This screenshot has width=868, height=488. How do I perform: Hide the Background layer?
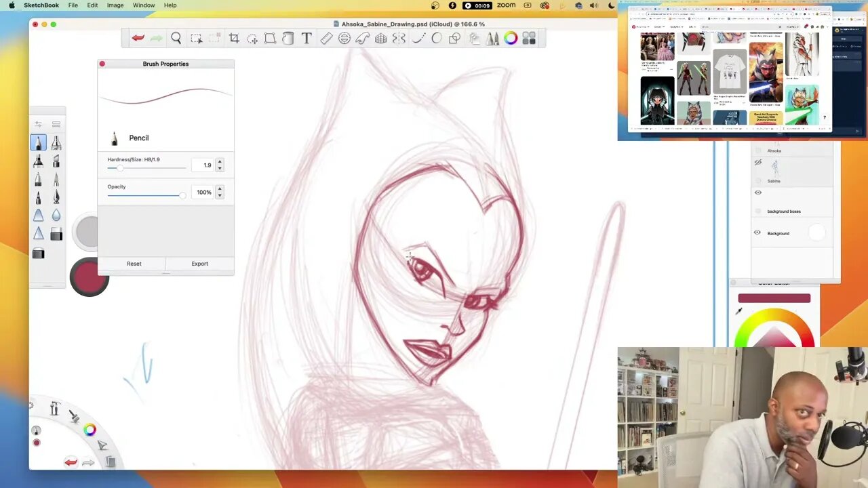coord(757,233)
